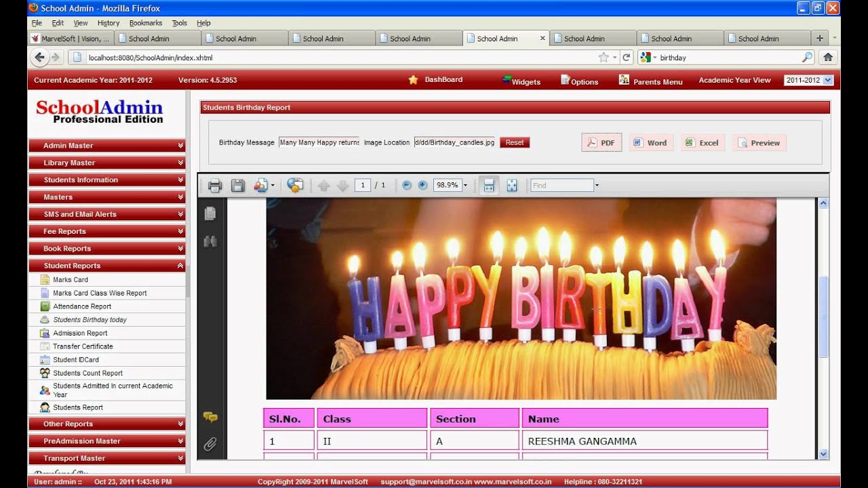This screenshot has height=488, width=868.
Task: Open the Students Report item
Action: [x=78, y=407]
